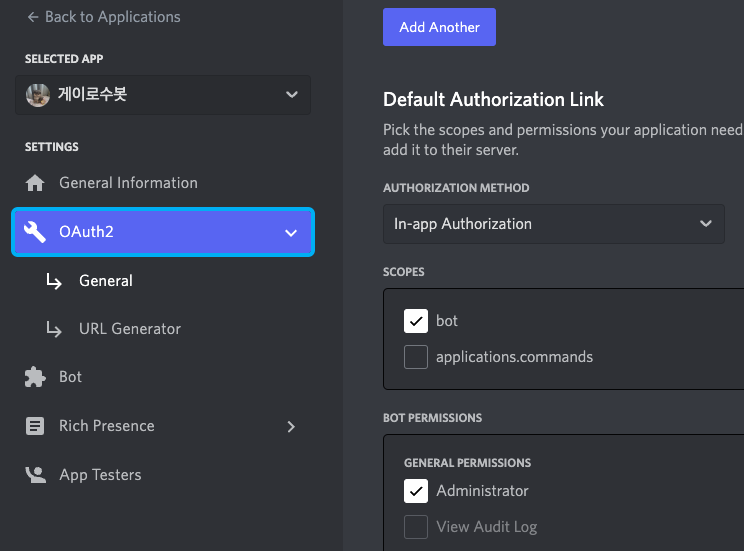Click the arrow icon next to URL Generator

point(54,329)
